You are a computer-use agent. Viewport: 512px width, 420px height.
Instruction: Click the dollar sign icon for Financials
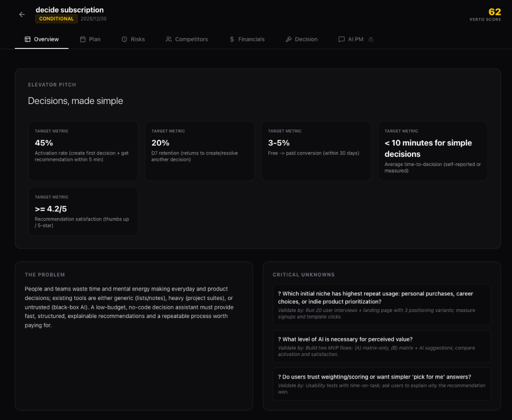[x=232, y=39]
